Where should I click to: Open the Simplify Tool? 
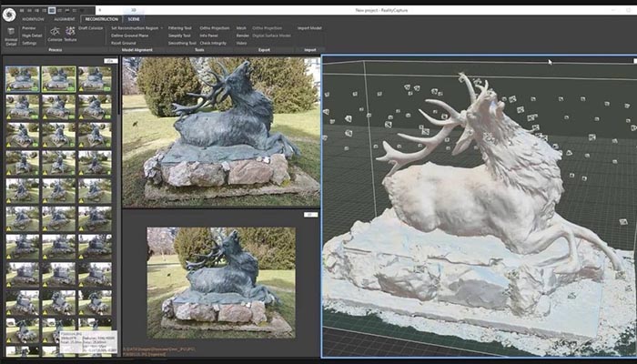coord(179,35)
